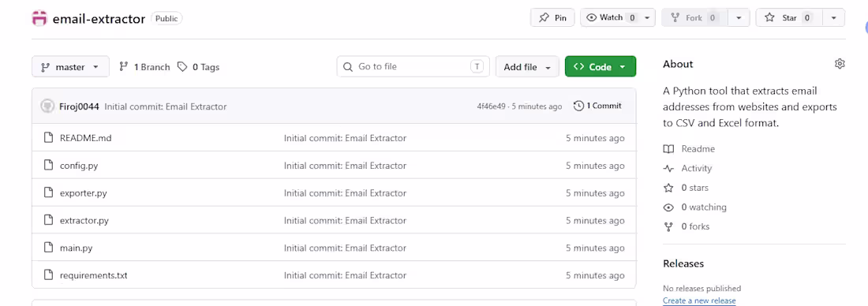This screenshot has width=868, height=306.
Task: Click the file icon next to main.py
Action: click(48, 248)
